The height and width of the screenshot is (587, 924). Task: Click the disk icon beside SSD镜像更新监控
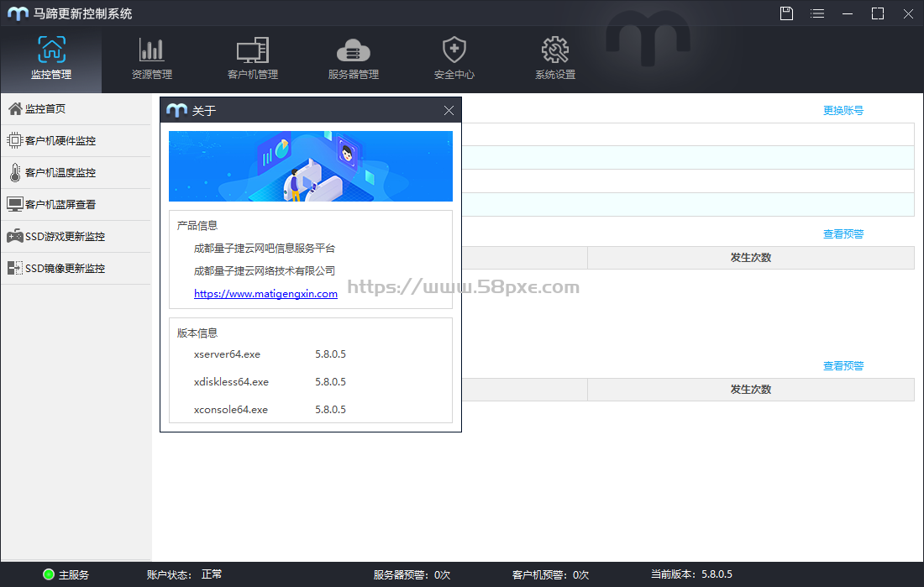pyautogui.click(x=15, y=268)
